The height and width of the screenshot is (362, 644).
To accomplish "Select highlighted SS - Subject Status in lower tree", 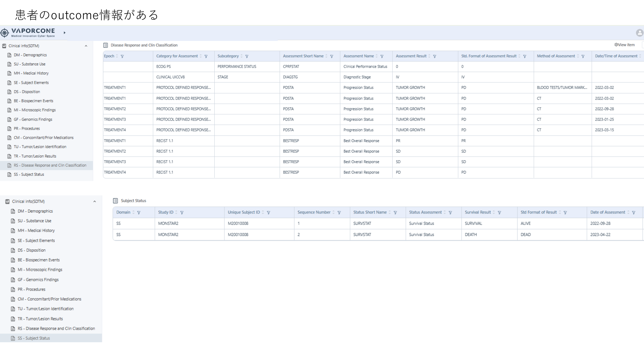I will coord(51,338).
